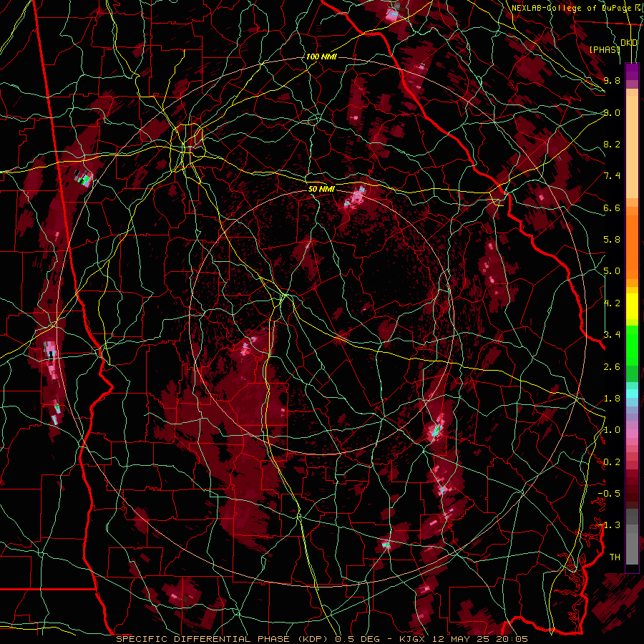Click the 9.8 value on the color scale
Viewport: 644px width, 644px height.
point(612,80)
